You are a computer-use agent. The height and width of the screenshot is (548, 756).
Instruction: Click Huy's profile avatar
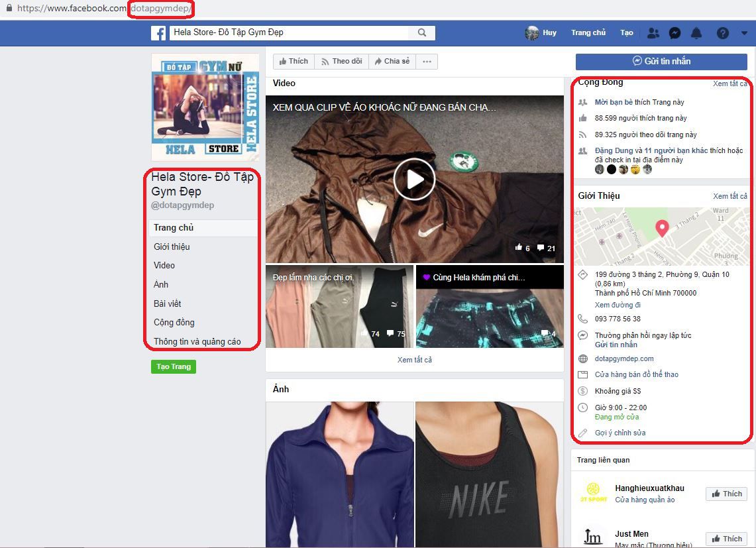click(532, 33)
